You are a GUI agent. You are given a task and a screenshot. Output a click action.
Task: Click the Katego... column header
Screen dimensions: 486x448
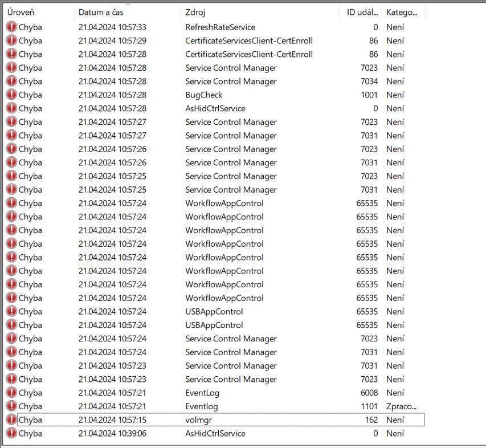(402, 12)
